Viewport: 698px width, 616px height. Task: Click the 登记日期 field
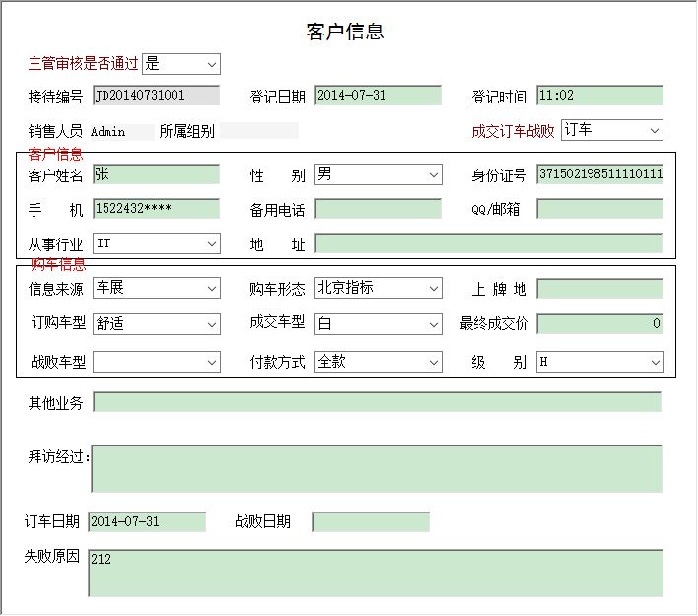click(378, 96)
